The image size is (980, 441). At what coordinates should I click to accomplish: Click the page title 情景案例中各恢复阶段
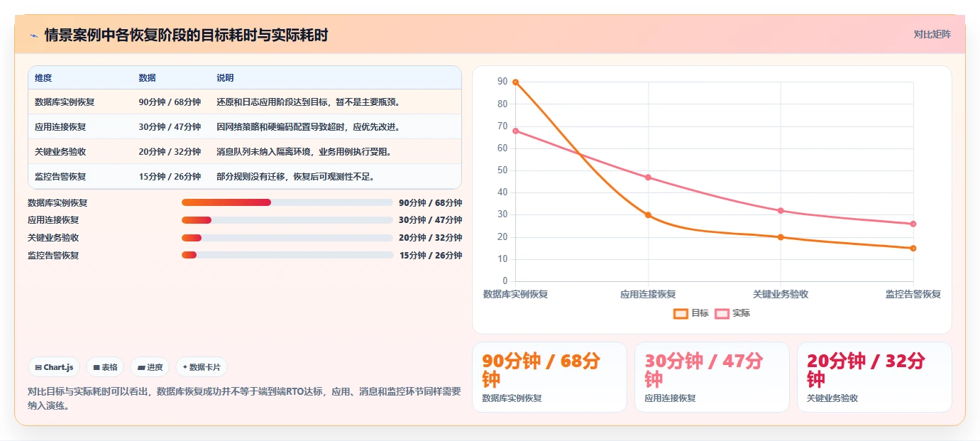click(186, 36)
